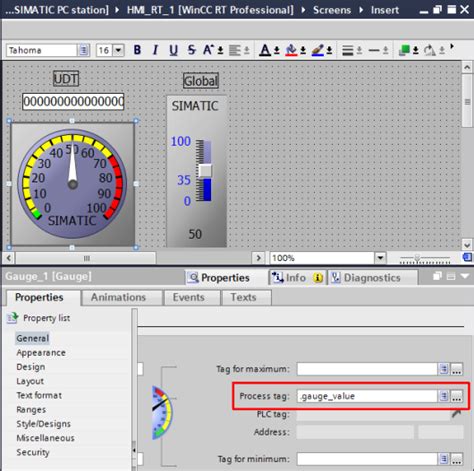Image resolution: width=474 pixels, height=471 pixels.
Task: Open the Tahoma font list
Action: click(83, 50)
